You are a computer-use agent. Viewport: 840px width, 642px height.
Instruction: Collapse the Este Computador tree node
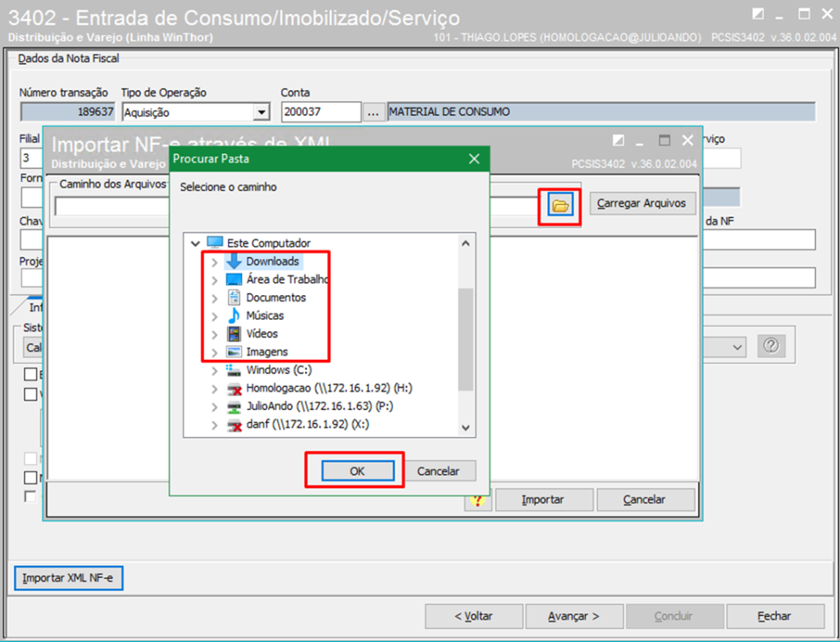coord(195,244)
